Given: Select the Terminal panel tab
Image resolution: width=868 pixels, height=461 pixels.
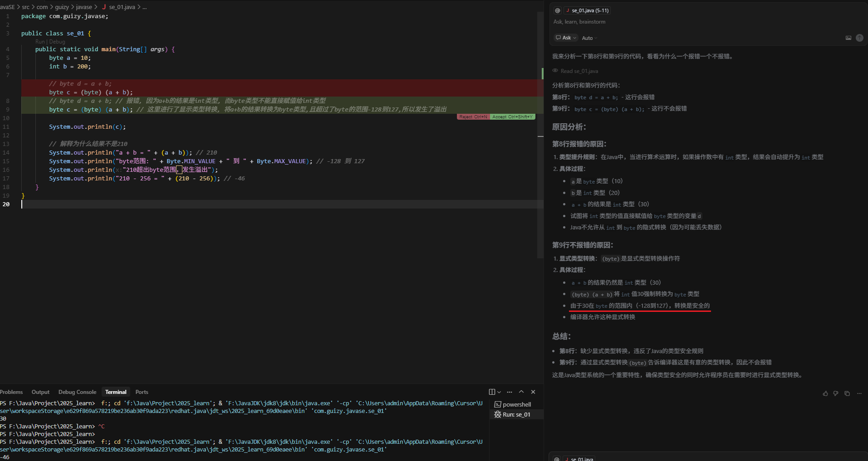Looking at the screenshot, I should [116, 392].
